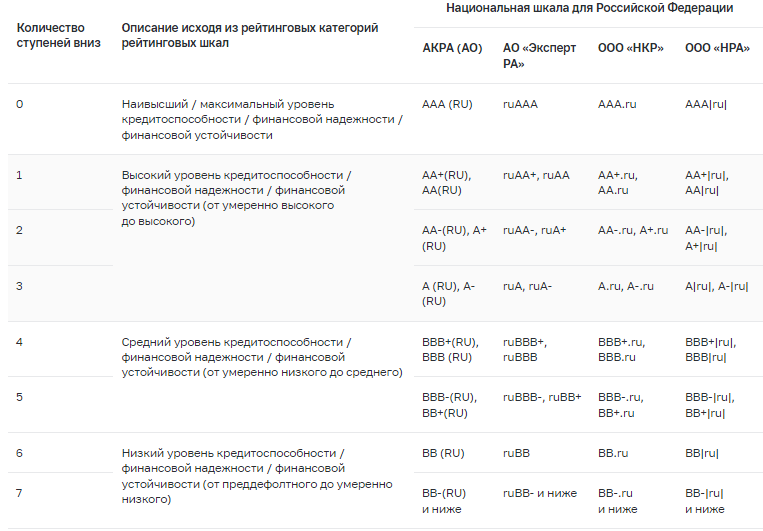Click the AAA (RU) rating cell
This screenshot has height=531, width=763.
coord(447,105)
